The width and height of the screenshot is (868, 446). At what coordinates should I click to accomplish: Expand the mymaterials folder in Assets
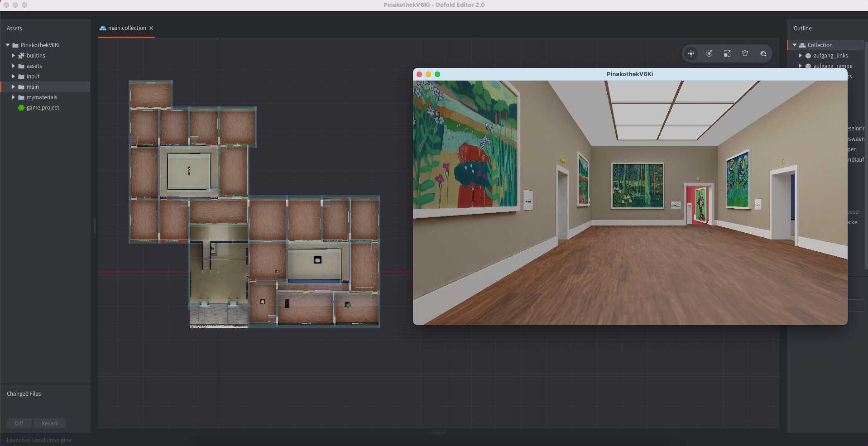[13, 97]
